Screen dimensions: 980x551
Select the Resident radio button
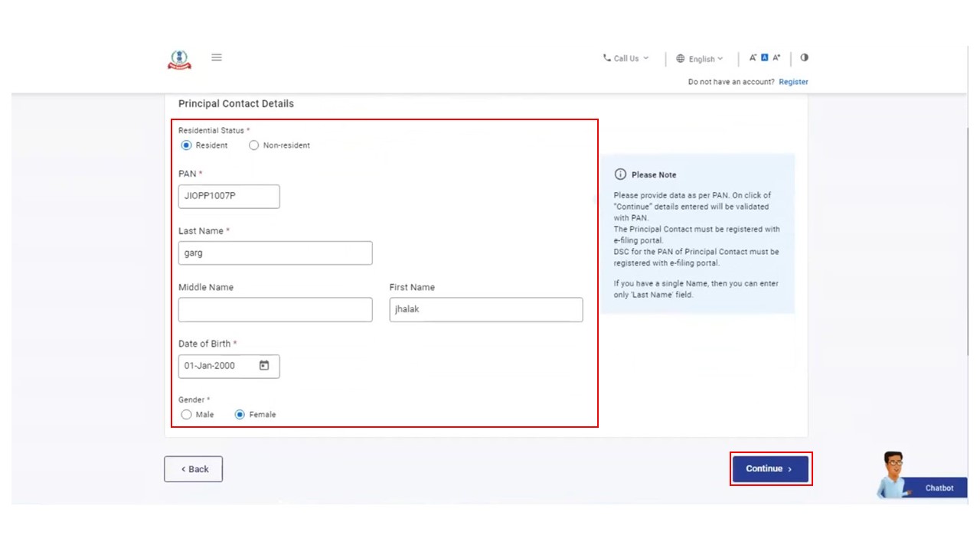pos(186,145)
